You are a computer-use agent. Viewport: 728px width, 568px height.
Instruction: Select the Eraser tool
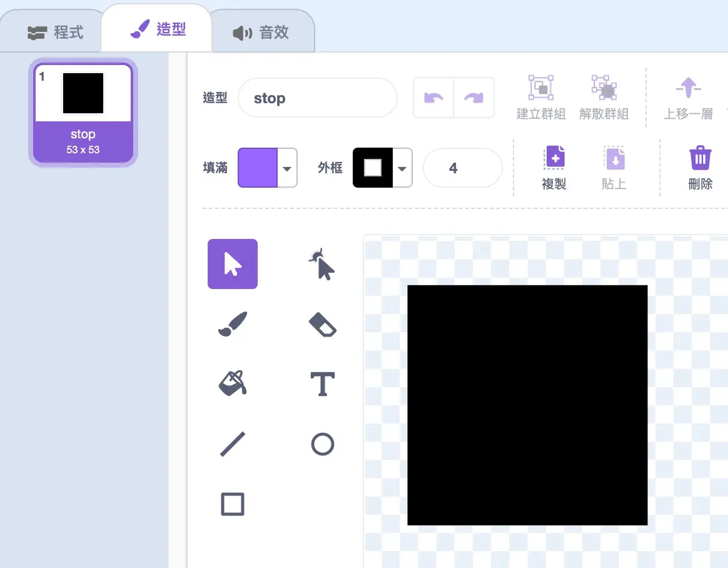(322, 324)
